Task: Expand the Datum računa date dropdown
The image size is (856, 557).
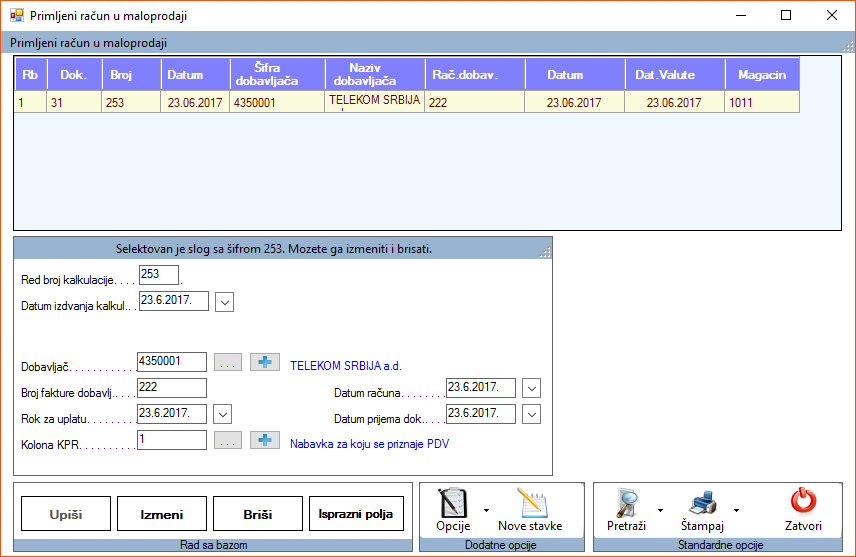Action: click(x=531, y=388)
